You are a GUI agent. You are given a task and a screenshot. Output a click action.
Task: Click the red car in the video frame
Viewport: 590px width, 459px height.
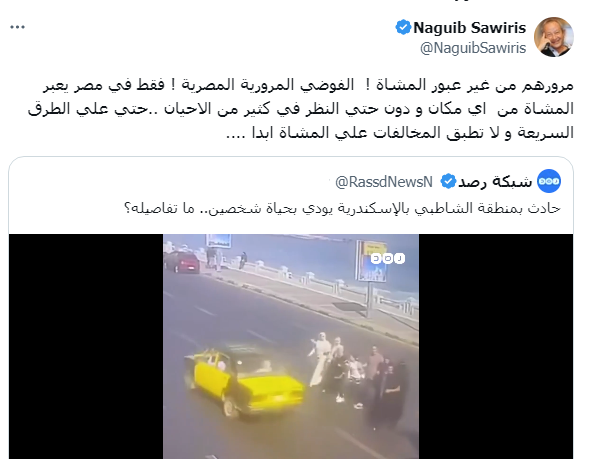pos(182,261)
